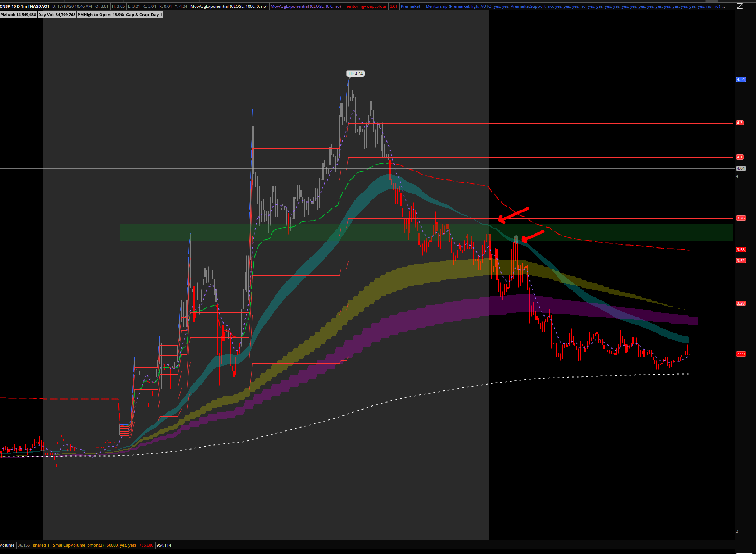756x554 pixels.
Task: Select MovAvgExponential (CLOSE, 1000) study label
Action: coord(229,6)
